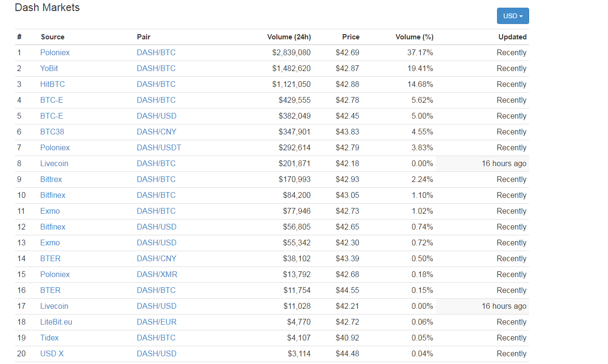Select the $84,200 volume cell
Screen dimensions: 608x364
point(297,195)
